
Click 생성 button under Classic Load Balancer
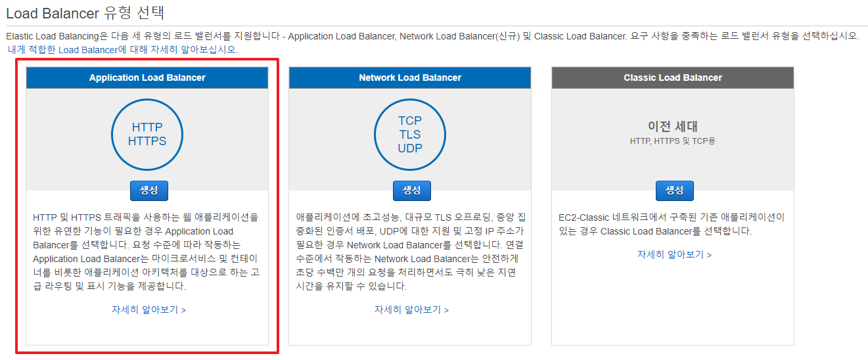[x=674, y=191]
